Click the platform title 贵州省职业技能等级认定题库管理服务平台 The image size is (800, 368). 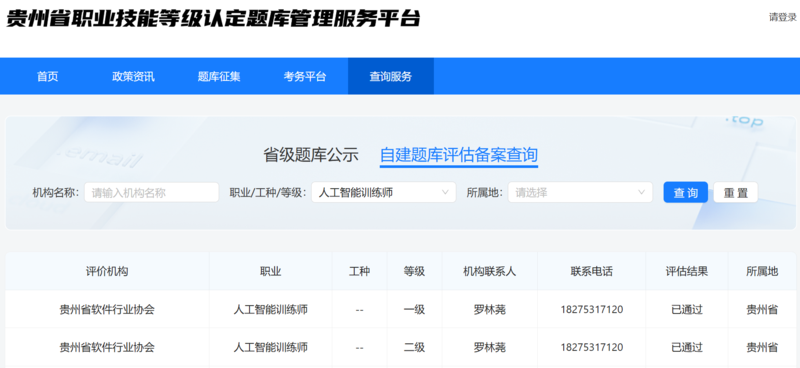tap(213, 18)
